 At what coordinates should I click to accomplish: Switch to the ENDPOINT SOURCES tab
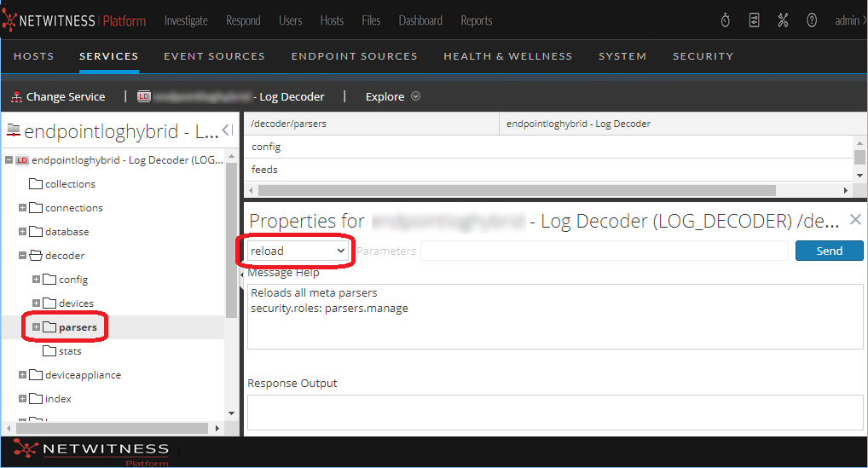[355, 56]
